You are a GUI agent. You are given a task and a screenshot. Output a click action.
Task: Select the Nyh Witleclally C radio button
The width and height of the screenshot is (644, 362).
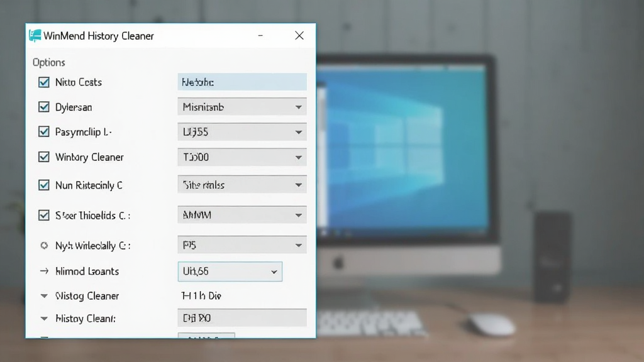[x=44, y=246]
